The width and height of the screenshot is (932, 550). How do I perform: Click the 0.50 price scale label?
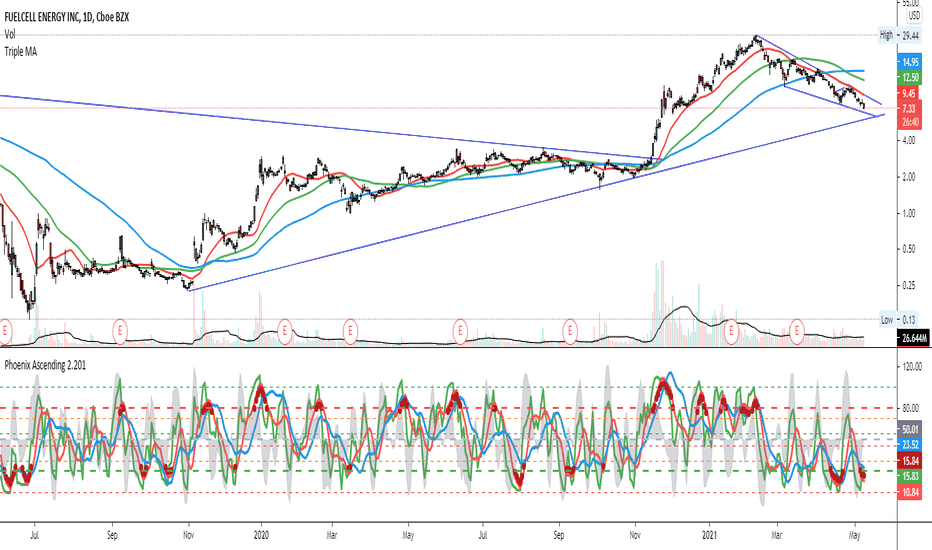909,249
